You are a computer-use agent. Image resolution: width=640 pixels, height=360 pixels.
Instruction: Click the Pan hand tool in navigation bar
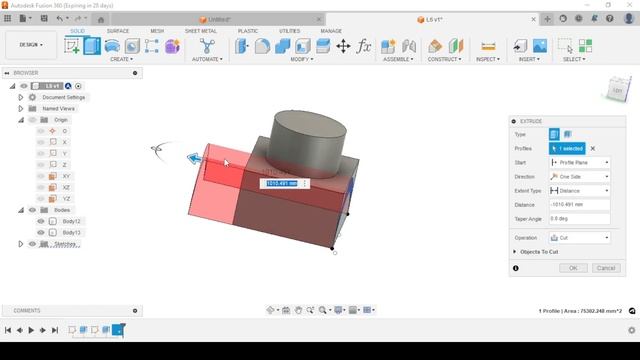[298, 310]
